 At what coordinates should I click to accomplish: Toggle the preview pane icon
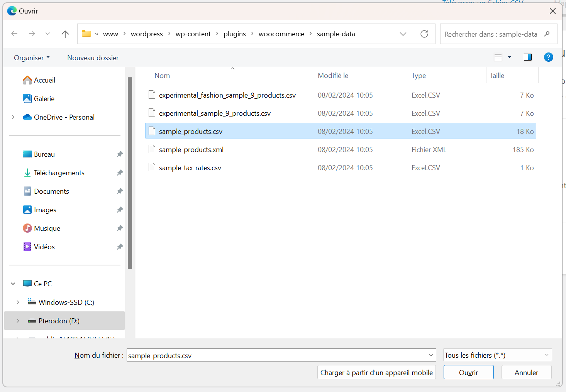pyautogui.click(x=527, y=57)
